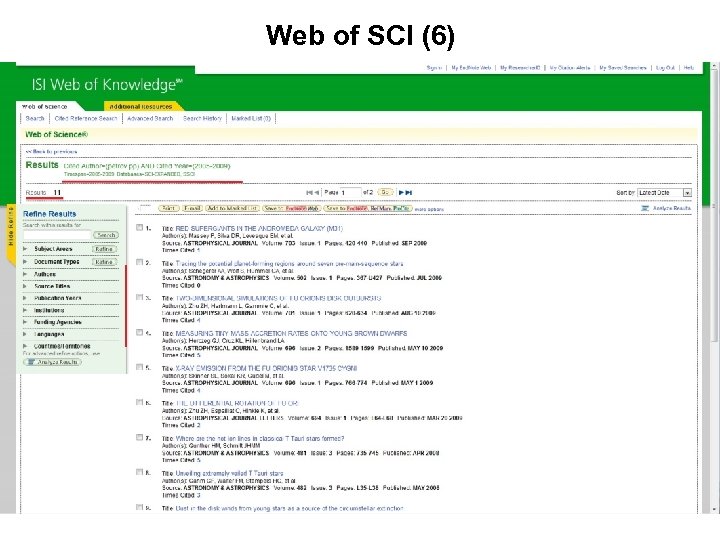The width and height of the screenshot is (720, 540).
Task: Click Refine button next to Subject Areas
Action: click(104, 249)
